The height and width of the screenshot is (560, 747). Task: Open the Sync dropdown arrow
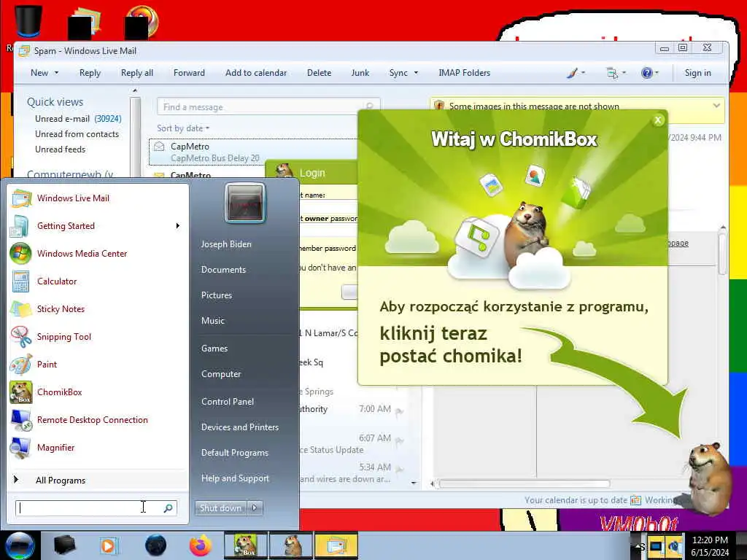click(x=416, y=73)
